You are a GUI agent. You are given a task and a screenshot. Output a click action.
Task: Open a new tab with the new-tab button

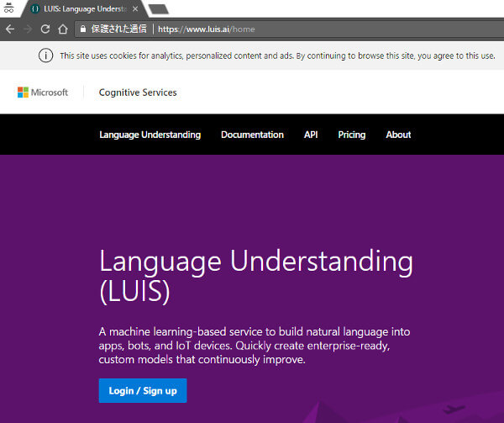[x=159, y=9]
